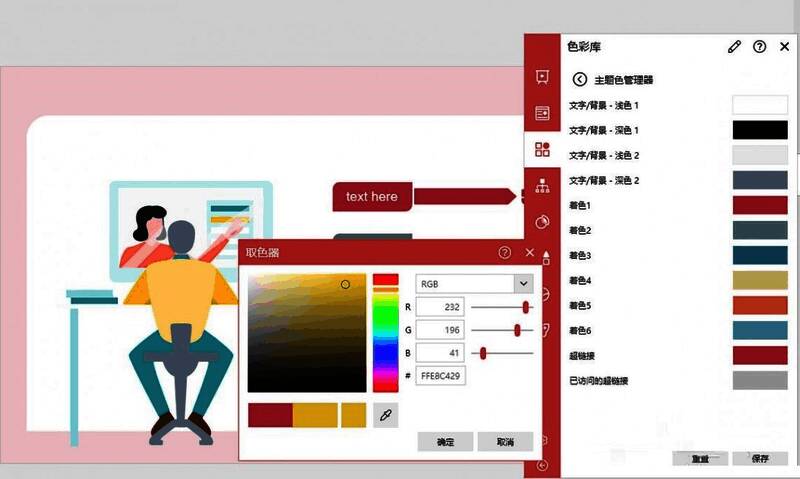Select the 着色4 gold color swatch
The image size is (800, 479).
760,280
